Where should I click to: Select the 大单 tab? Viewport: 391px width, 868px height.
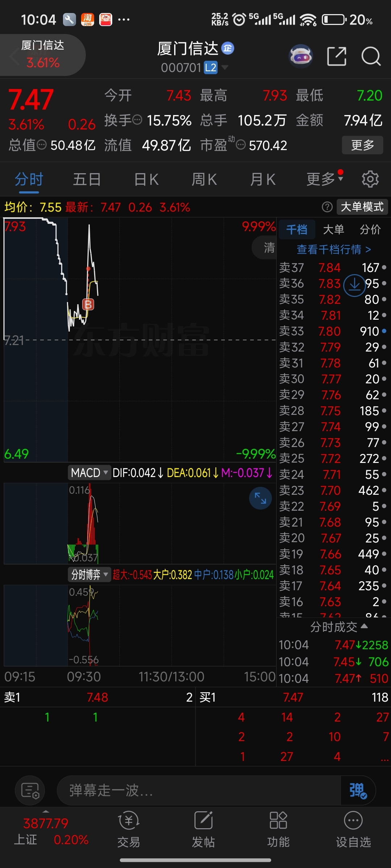pyautogui.click(x=333, y=229)
